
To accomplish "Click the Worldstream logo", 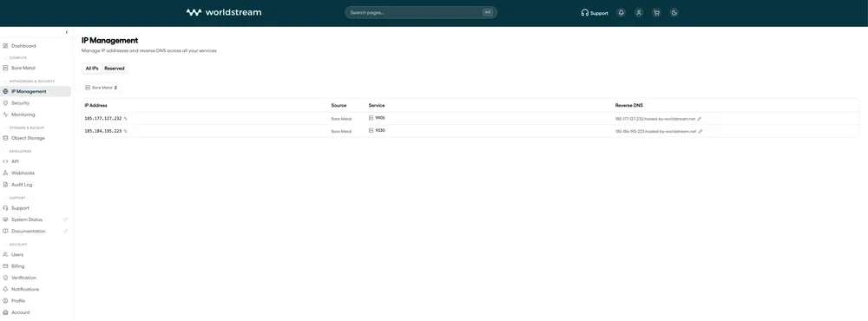I will 224,12.
